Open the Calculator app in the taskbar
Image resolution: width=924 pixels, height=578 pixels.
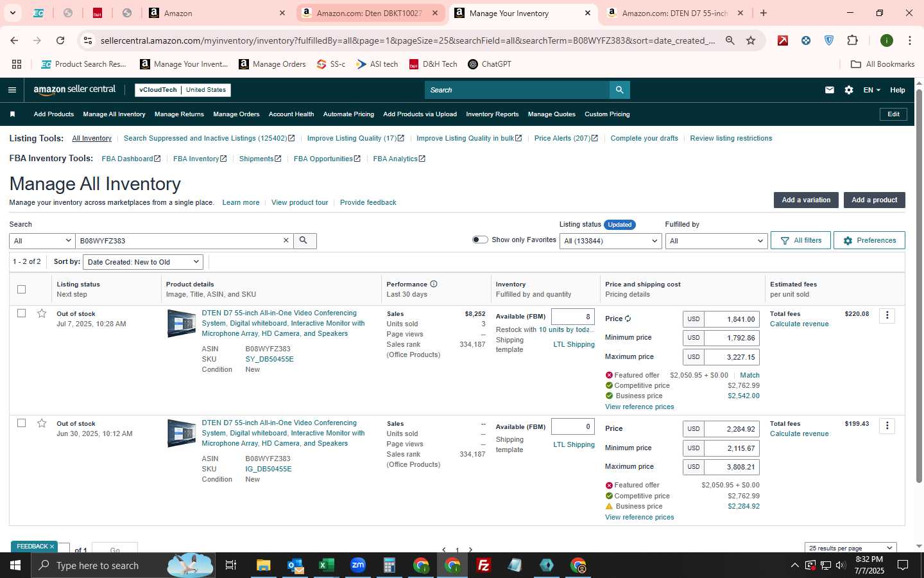[389, 565]
